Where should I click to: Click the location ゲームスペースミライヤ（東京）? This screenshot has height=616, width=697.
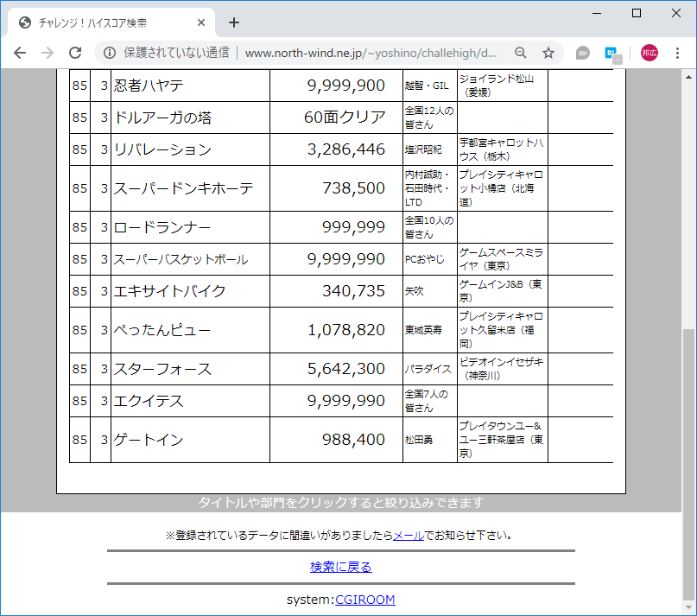tap(501, 259)
